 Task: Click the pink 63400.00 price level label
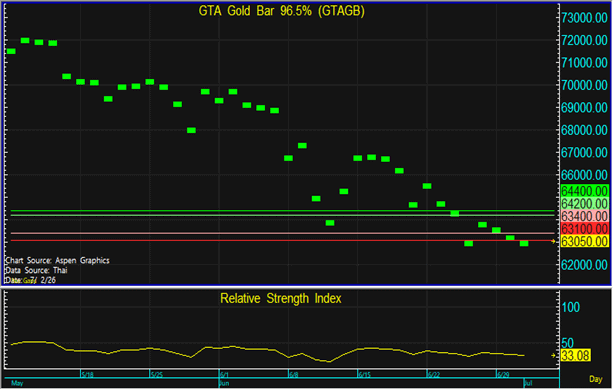tap(584, 216)
